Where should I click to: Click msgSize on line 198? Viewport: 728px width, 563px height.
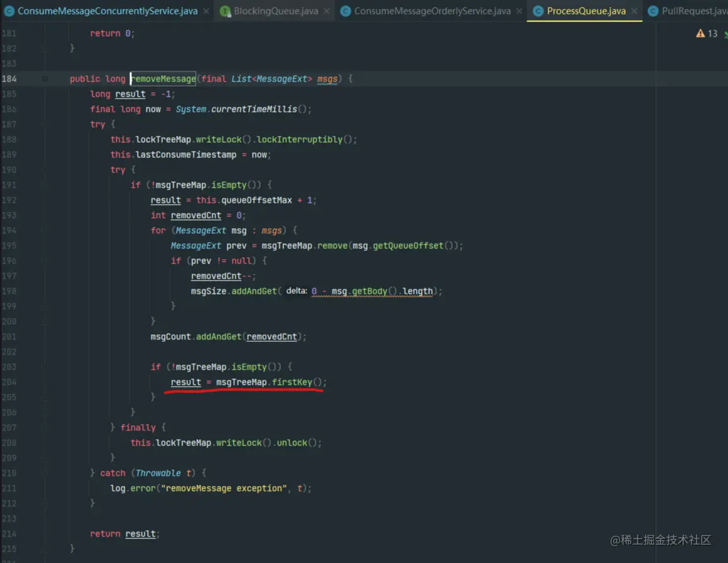point(208,291)
